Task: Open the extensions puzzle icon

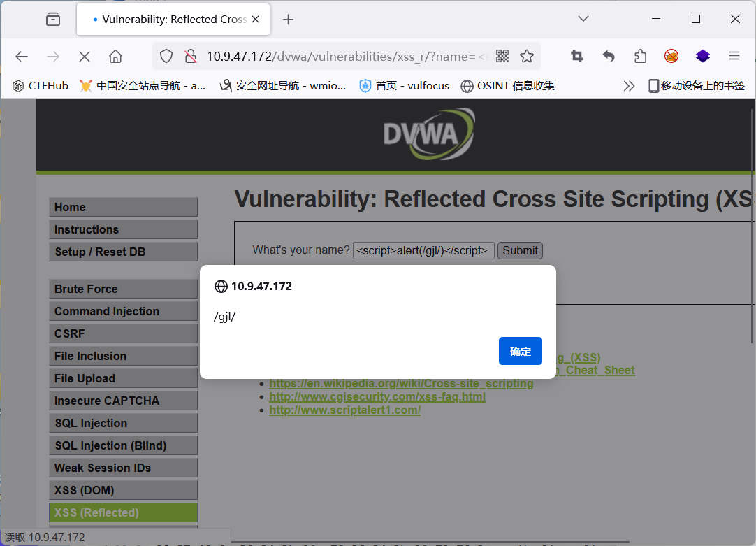Action: click(640, 57)
